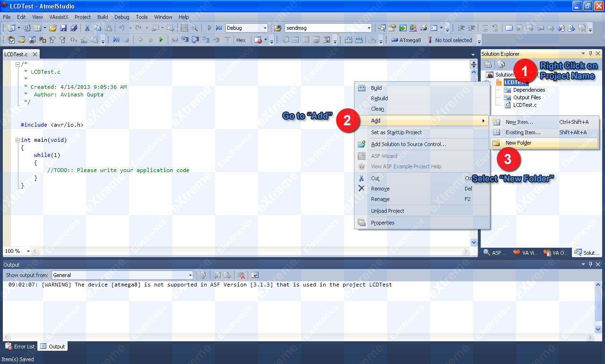This screenshot has width=605, height=364.
Task: Select New Folder in the Add submenu
Action: coord(544,143)
